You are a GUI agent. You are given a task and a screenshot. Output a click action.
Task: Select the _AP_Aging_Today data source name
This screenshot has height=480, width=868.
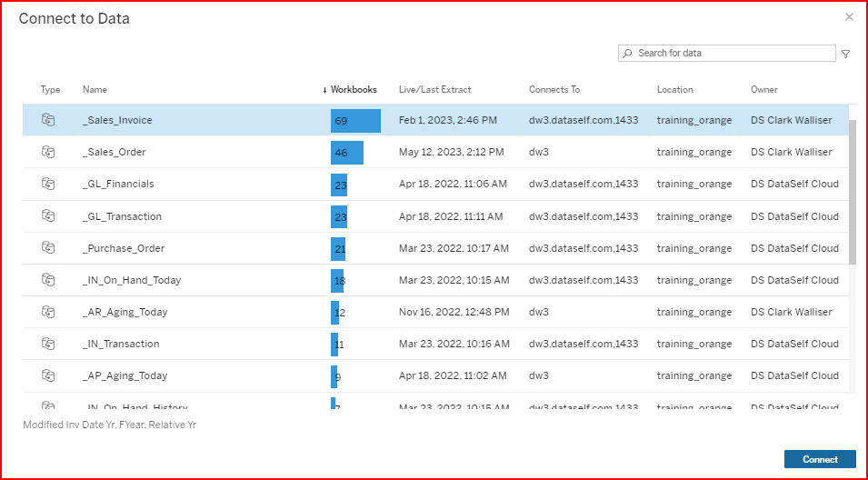(125, 375)
